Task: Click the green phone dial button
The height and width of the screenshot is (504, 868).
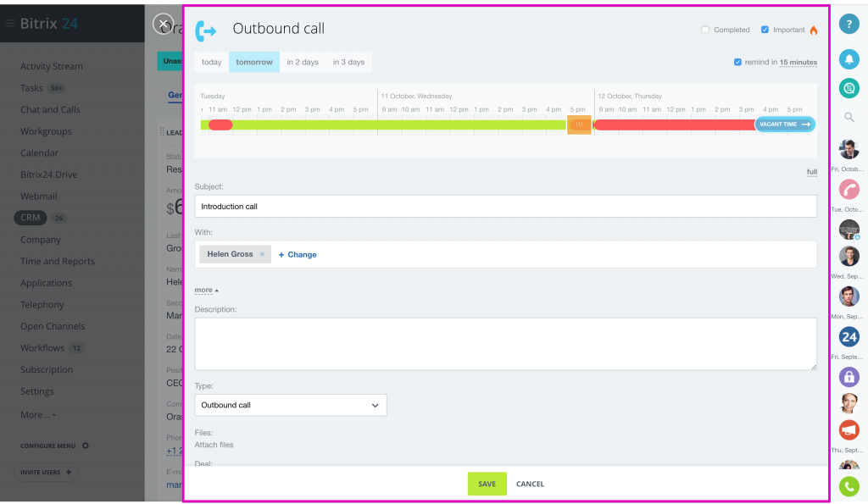Action: pos(849,487)
